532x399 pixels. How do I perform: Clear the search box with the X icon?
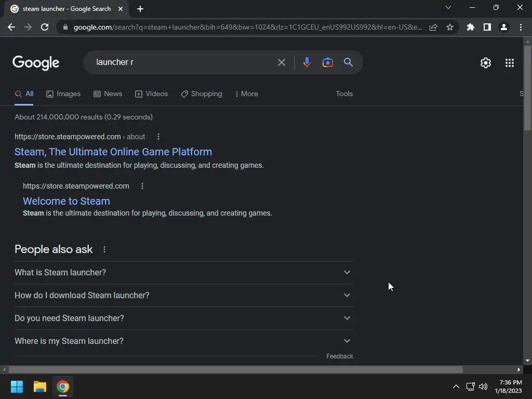pos(281,62)
